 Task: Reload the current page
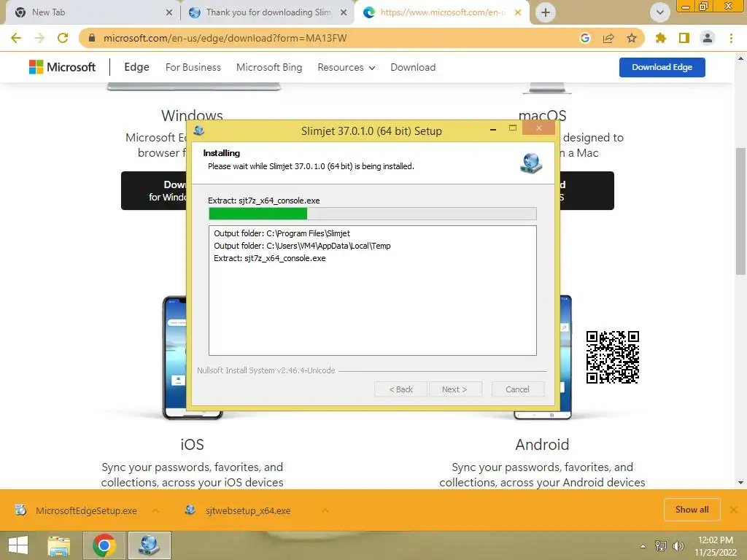click(x=63, y=38)
